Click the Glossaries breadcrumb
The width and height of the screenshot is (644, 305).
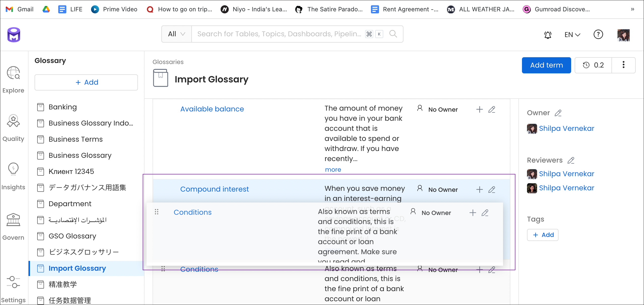pos(168,62)
